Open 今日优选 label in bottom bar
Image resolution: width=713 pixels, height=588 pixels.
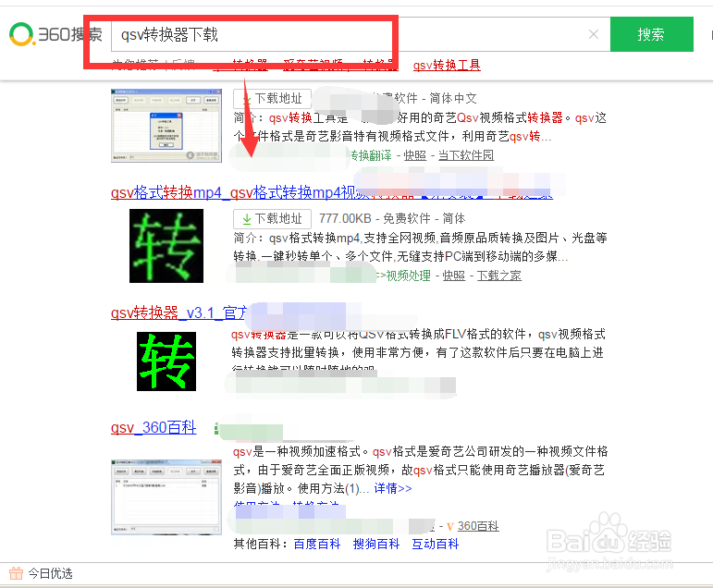(x=50, y=573)
